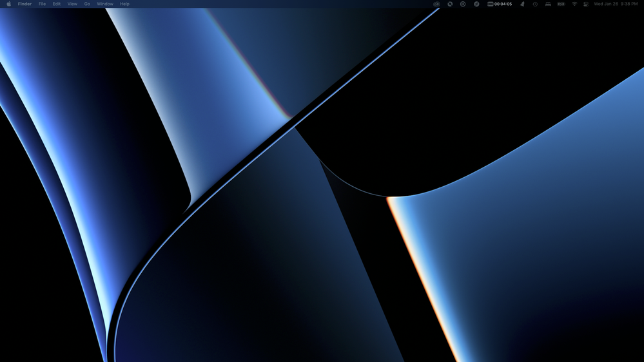Click the Creative Cloud menu bar icon
644x362 pixels.
pyautogui.click(x=436, y=4)
